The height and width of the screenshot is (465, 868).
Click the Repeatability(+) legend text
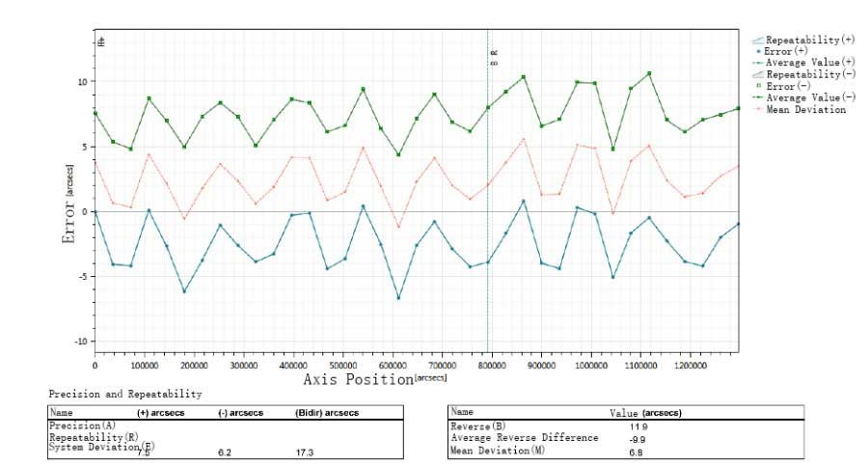click(x=810, y=41)
